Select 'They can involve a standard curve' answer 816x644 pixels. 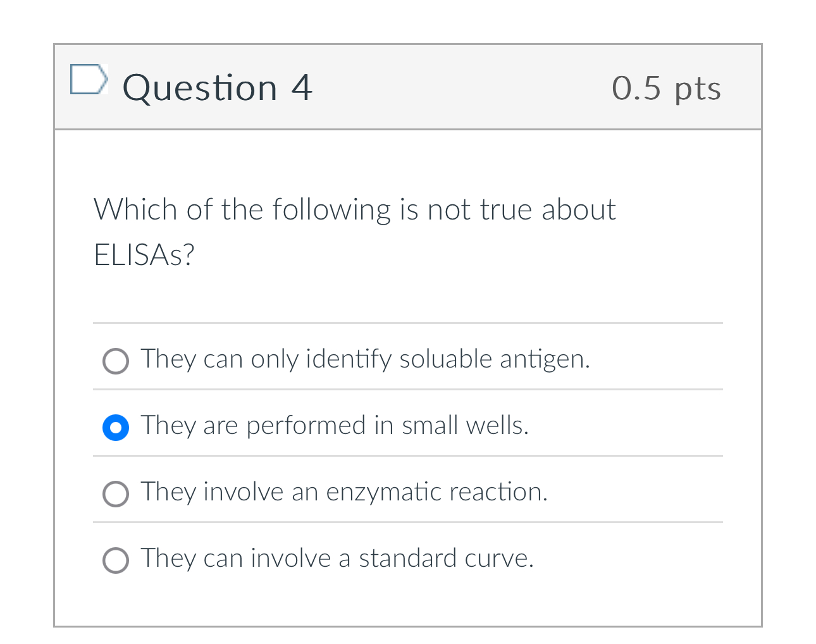point(116,560)
